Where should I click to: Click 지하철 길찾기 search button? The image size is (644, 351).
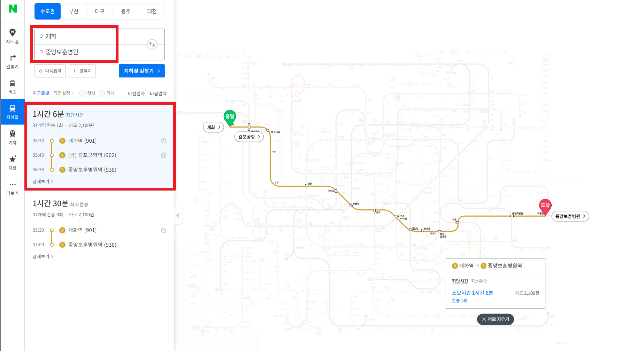click(x=142, y=71)
